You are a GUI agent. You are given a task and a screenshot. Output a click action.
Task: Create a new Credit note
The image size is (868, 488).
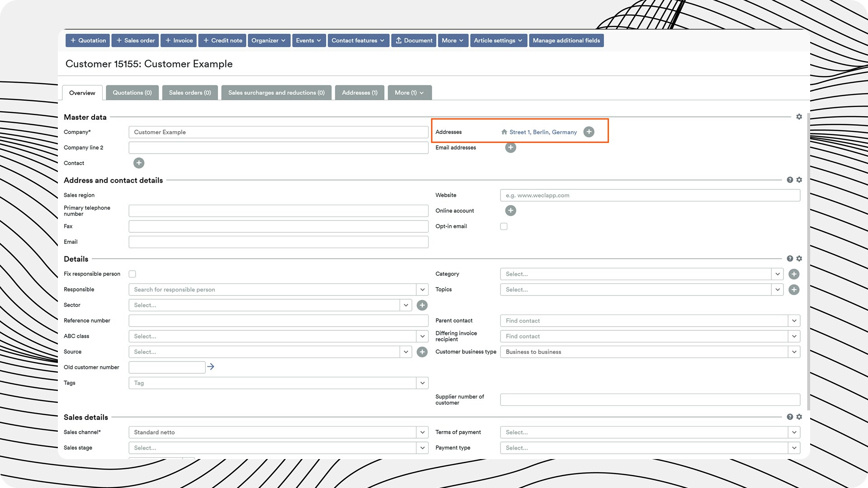point(222,41)
